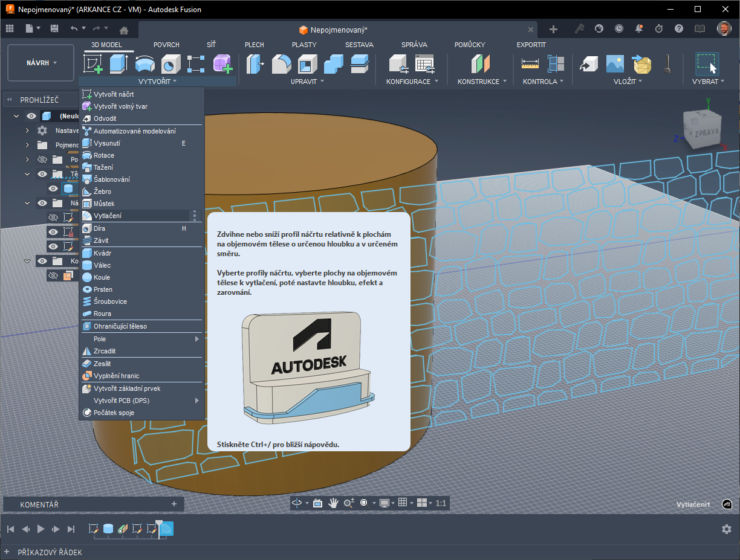Click the Orbit tool in navigation bar
This screenshot has width=740, height=560.
pos(297,503)
